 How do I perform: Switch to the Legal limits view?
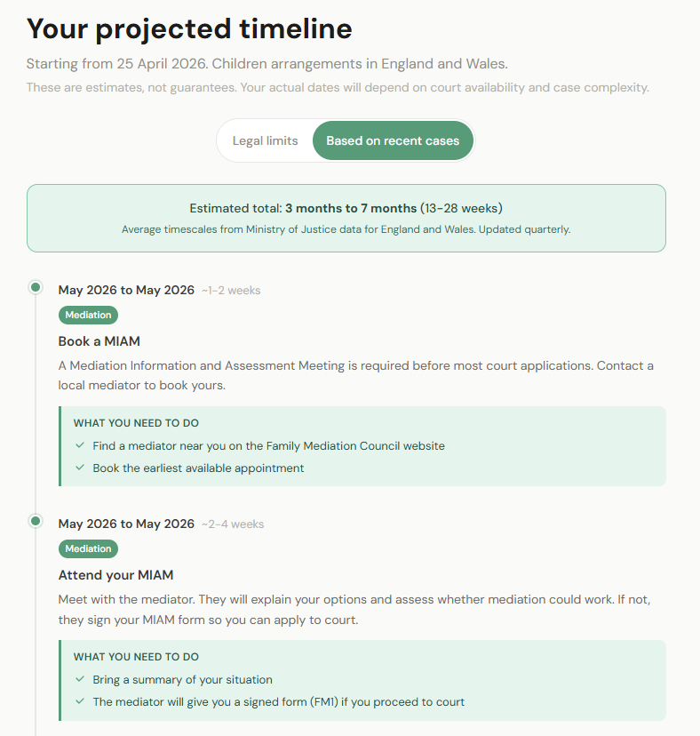click(x=265, y=140)
